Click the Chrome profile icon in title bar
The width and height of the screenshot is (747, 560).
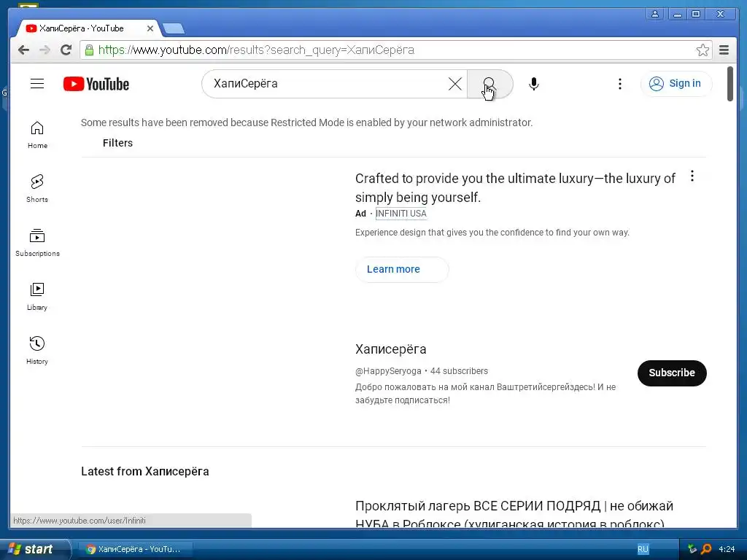tap(655, 14)
